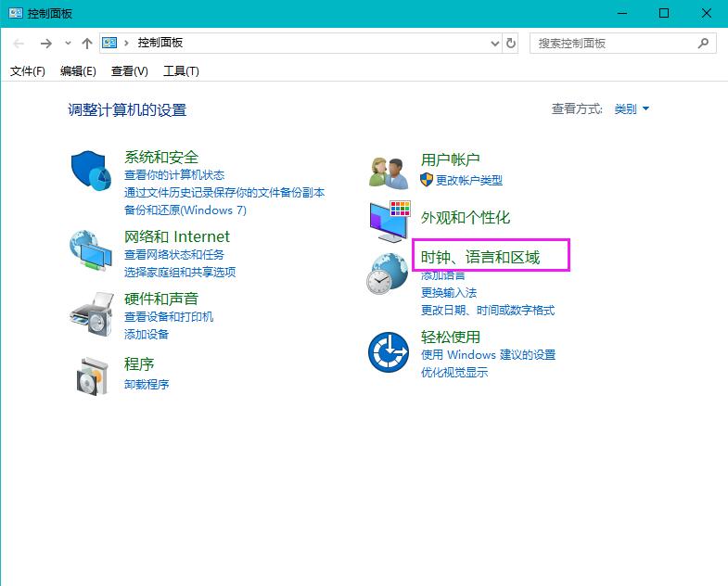The width and height of the screenshot is (728, 586).
Task: Open the 外观和个性化 monitor icon
Action: (390, 221)
